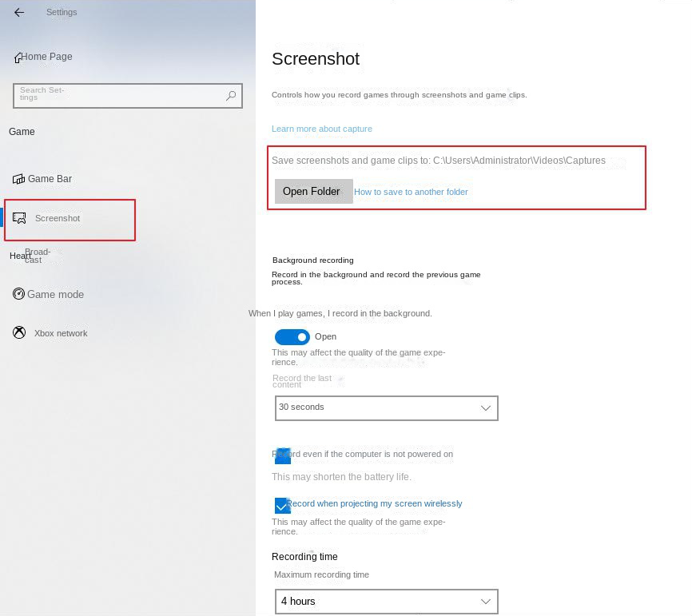692x616 pixels.
Task: Select the Xbox network menu item
Action: click(61, 333)
